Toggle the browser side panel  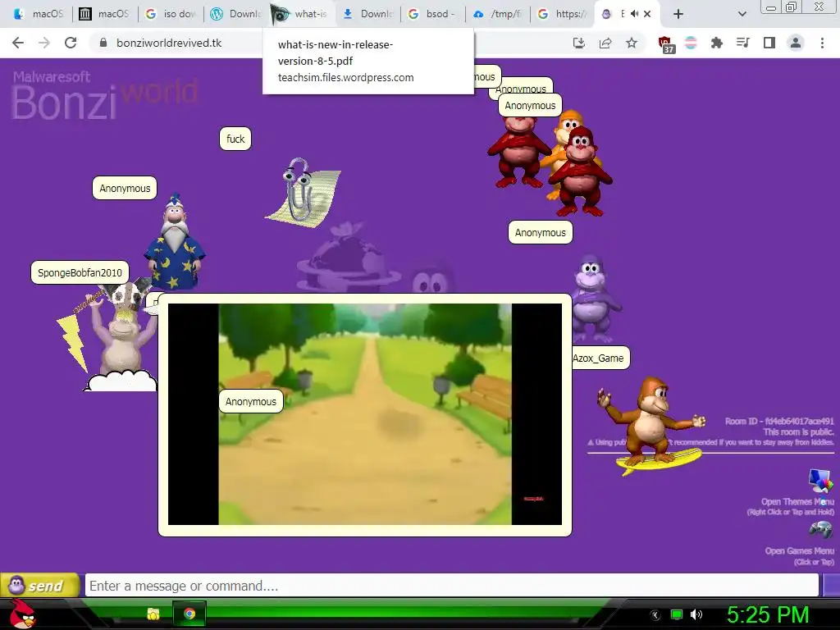coord(769,43)
